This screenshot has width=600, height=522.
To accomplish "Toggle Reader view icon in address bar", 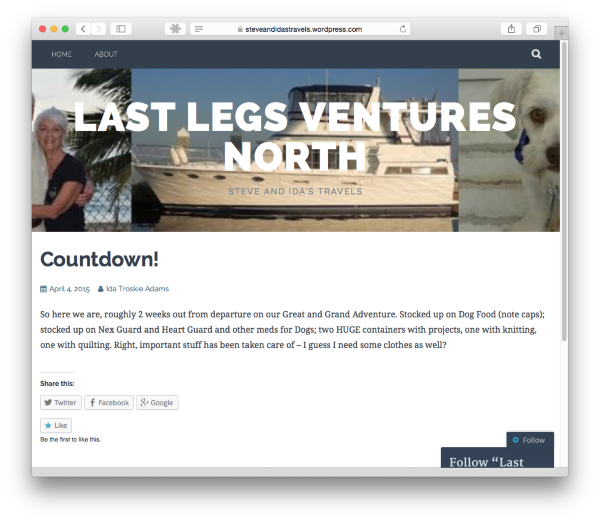I will [x=199, y=29].
